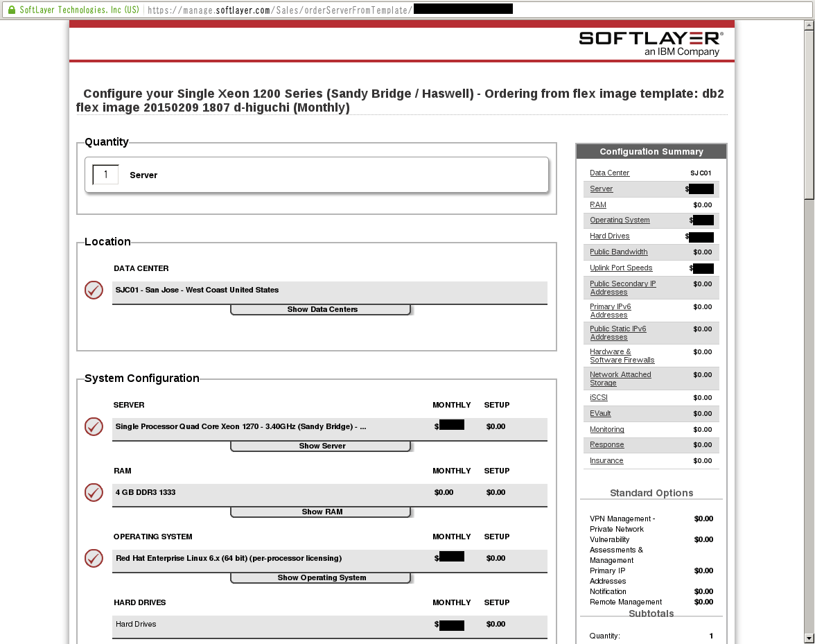
Task: Open the Server link in Configuration Summary
Action: [602, 189]
